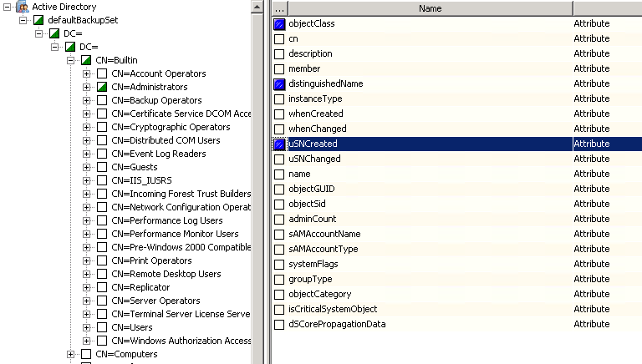642x364 pixels.
Task: Sort by the Name column header
Action: pyautogui.click(x=431, y=8)
